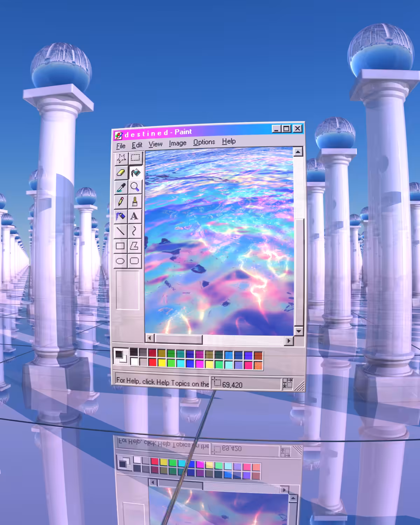This screenshot has height=525, width=420.
Task: Click the empty tool options box below tools
Action: pos(128,290)
